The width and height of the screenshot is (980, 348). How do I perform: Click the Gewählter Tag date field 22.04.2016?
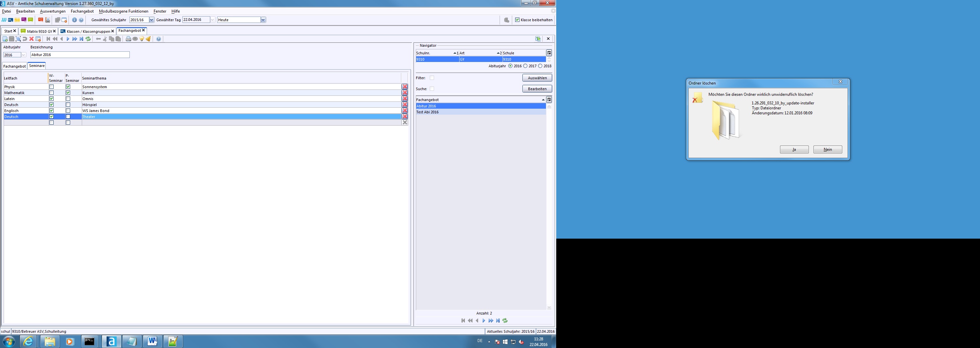(x=196, y=20)
